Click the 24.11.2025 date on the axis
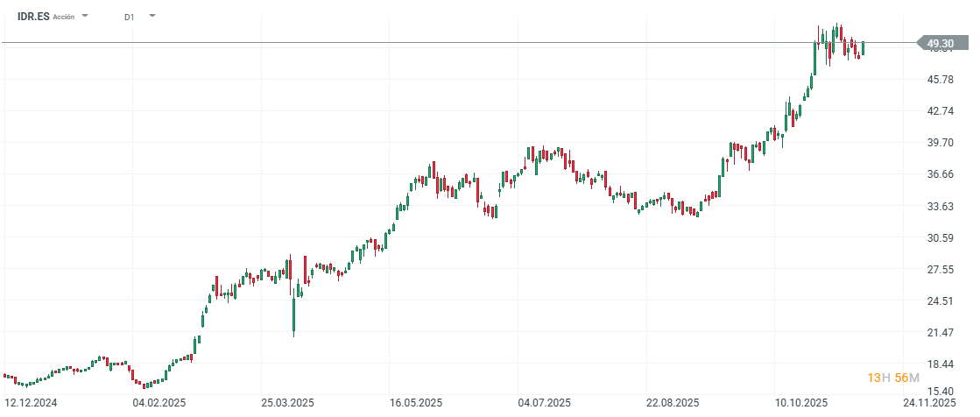The width and height of the screenshot is (980, 417). 929,403
